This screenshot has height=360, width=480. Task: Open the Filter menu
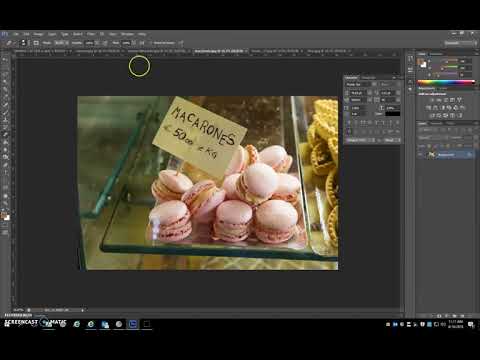click(x=91, y=34)
